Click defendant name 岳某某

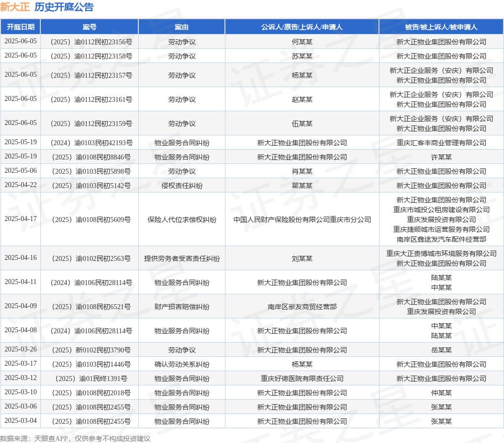click(x=441, y=350)
